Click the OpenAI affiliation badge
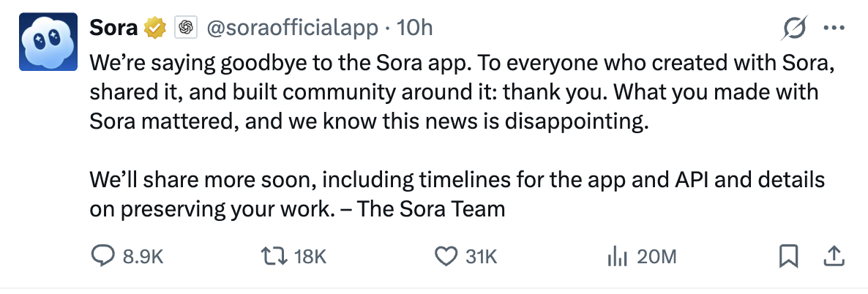The image size is (868, 294). [186, 29]
